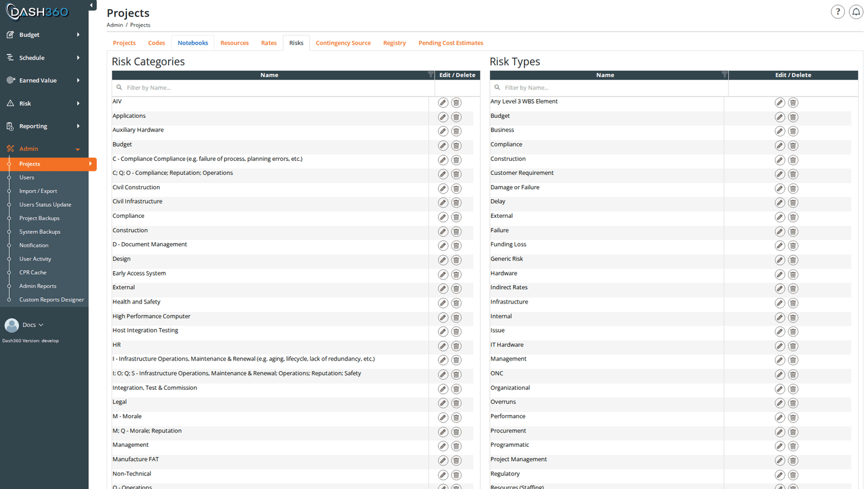
Task: Delete the Procurement risk type
Action: (793, 432)
